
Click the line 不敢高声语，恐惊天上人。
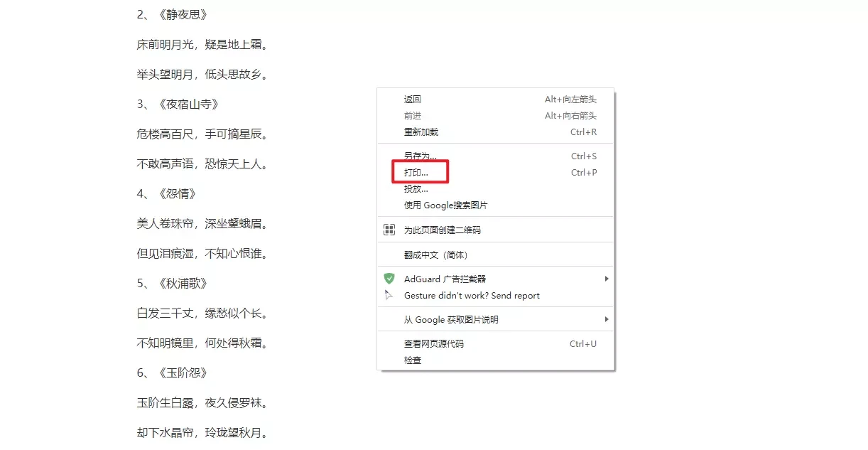pyautogui.click(x=204, y=164)
